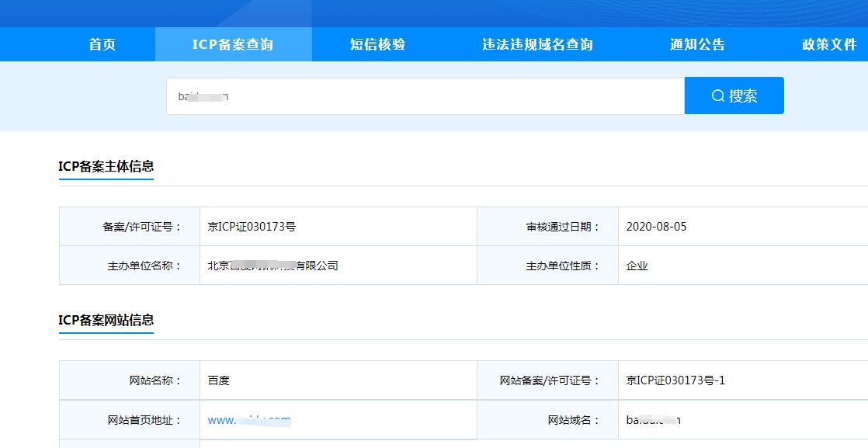Switch to the 首页 tab
Viewport: 868px width, 448px height.
point(103,44)
